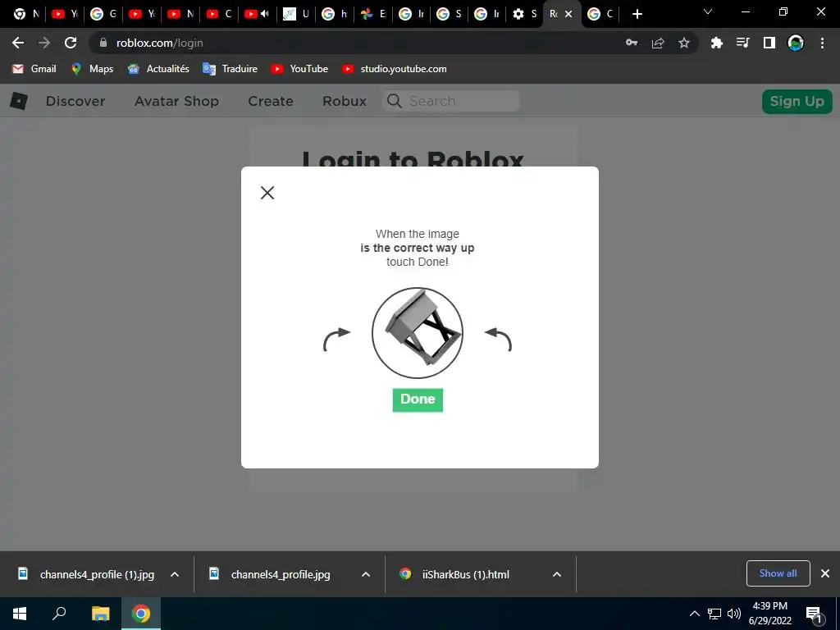840x630 pixels.
Task: Open Chrome extensions puzzle icon
Action: pyautogui.click(x=717, y=43)
